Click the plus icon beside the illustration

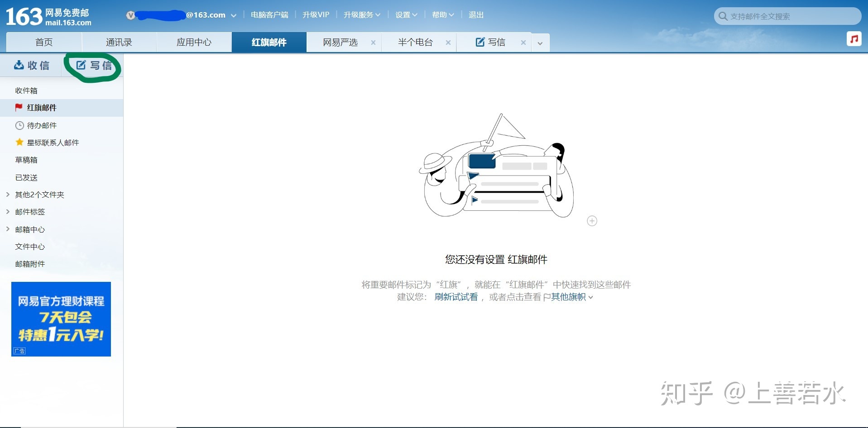(592, 221)
